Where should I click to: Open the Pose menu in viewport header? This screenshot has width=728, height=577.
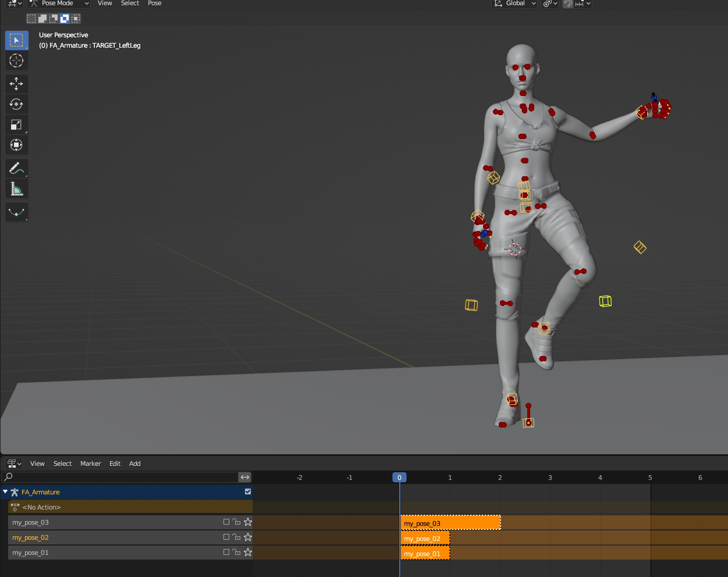click(x=154, y=3)
